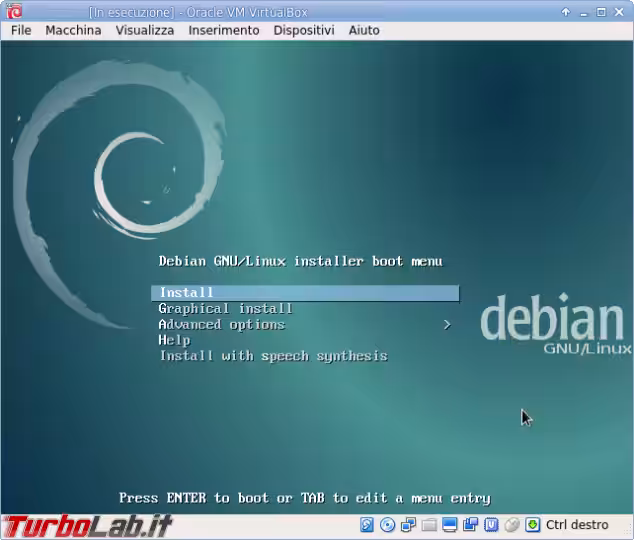Click the virtualization 'V' chip icon
Image resolution: width=634 pixels, height=540 pixels.
point(491,525)
